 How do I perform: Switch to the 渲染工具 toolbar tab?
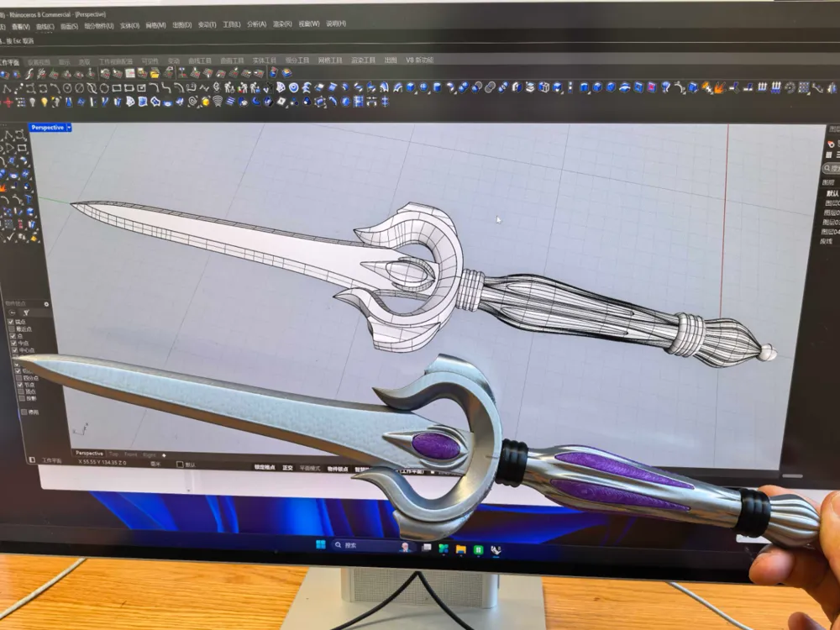pos(363,60)
